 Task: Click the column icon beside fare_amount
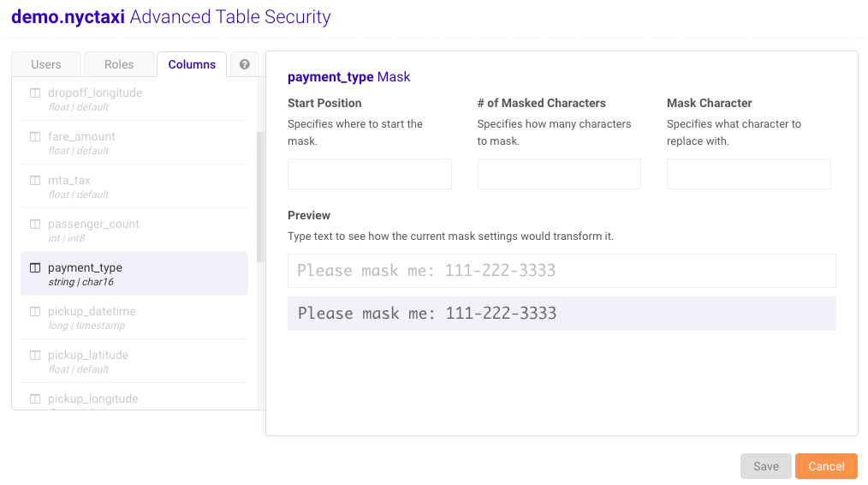(x=35, y=137)
